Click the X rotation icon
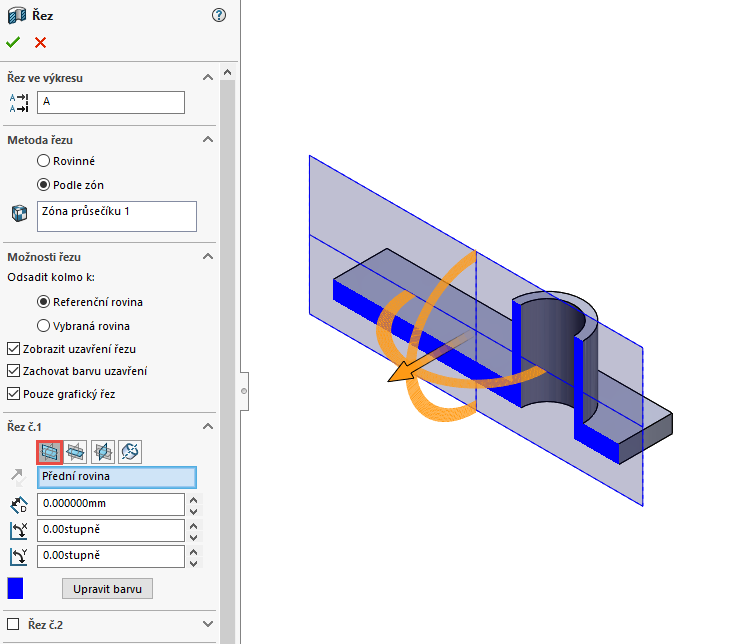 [19, 530]
